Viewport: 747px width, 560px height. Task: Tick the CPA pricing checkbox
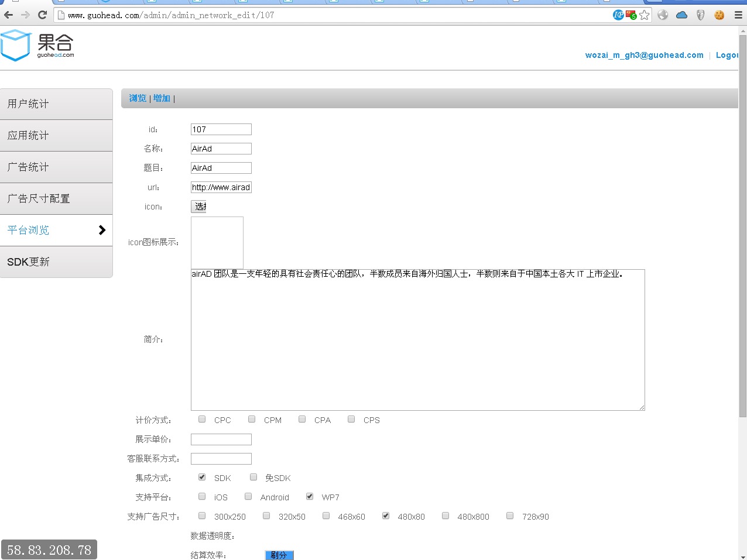[x=302, y=419]
